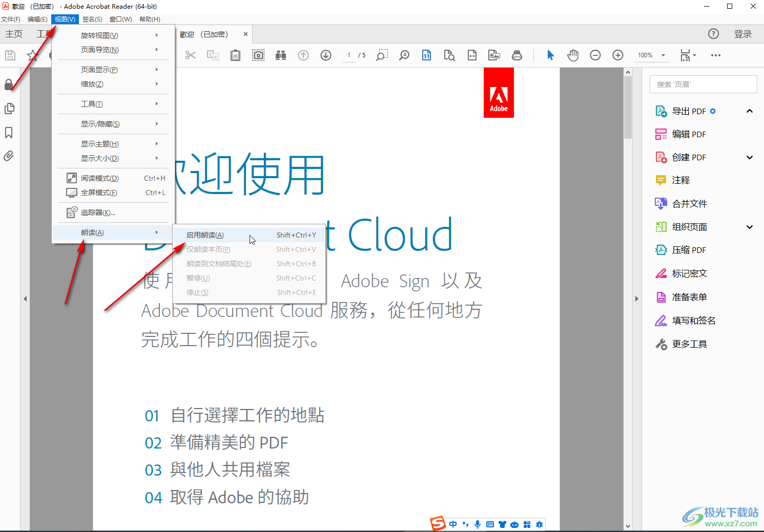764x532 pixels.
Task: Open more tools via three dots icon
Action: (716, 55)
